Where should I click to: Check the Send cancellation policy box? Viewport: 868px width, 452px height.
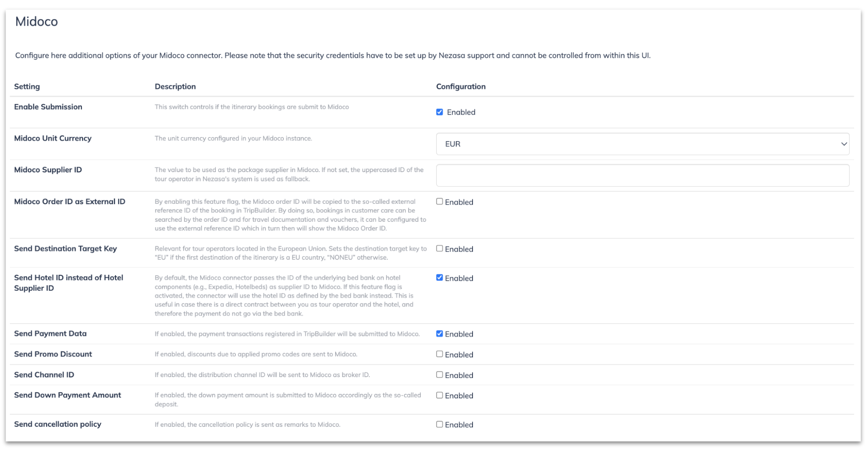pos(440,425)
